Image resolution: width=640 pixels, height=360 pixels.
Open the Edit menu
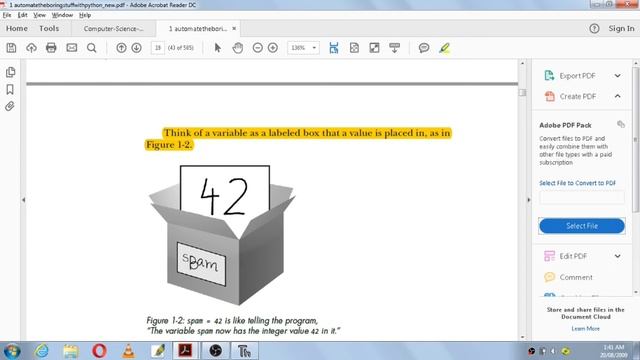(x=22, y=15)
